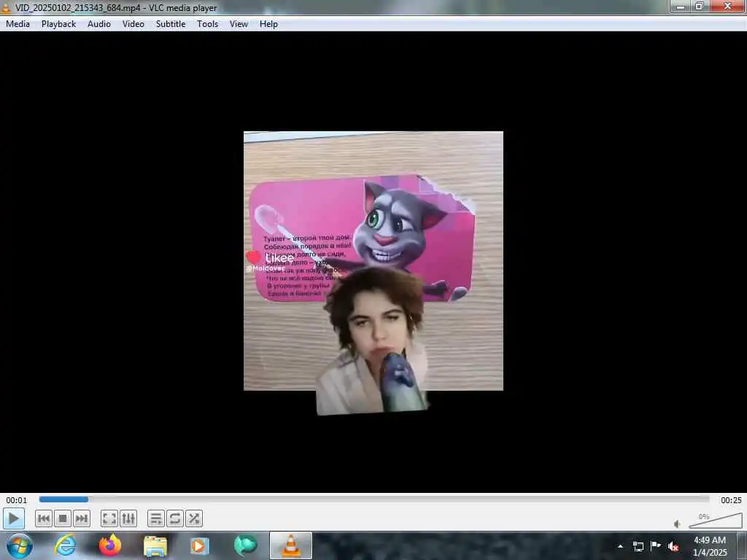The width and height of the screenshot is (747, 560).
Task: Seek in the video progress bar
Action: pos(374,499)
